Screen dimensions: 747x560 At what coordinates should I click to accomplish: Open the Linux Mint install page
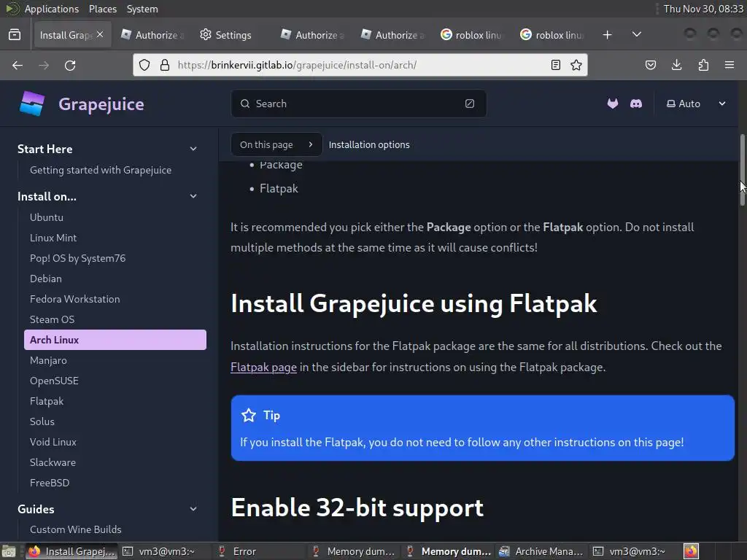53,238
